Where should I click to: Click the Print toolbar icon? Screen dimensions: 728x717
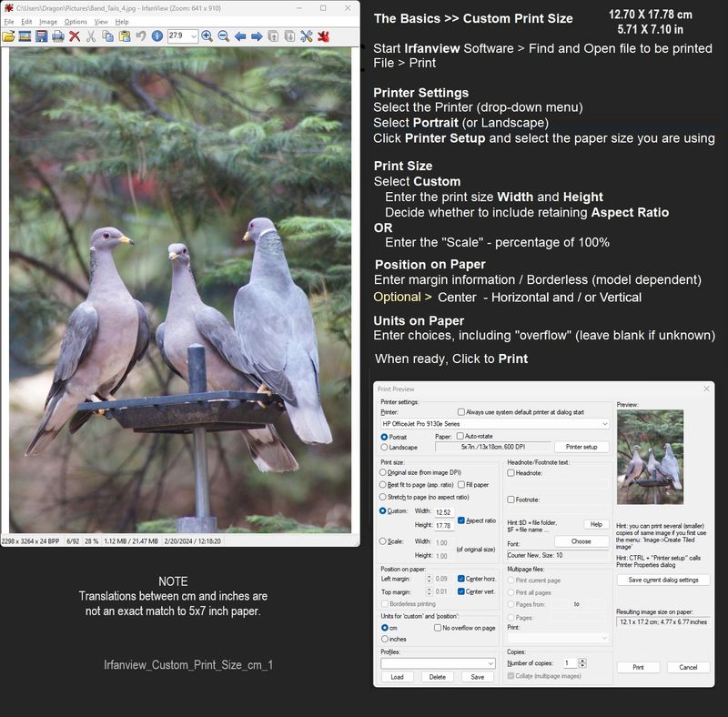point(57,36)
